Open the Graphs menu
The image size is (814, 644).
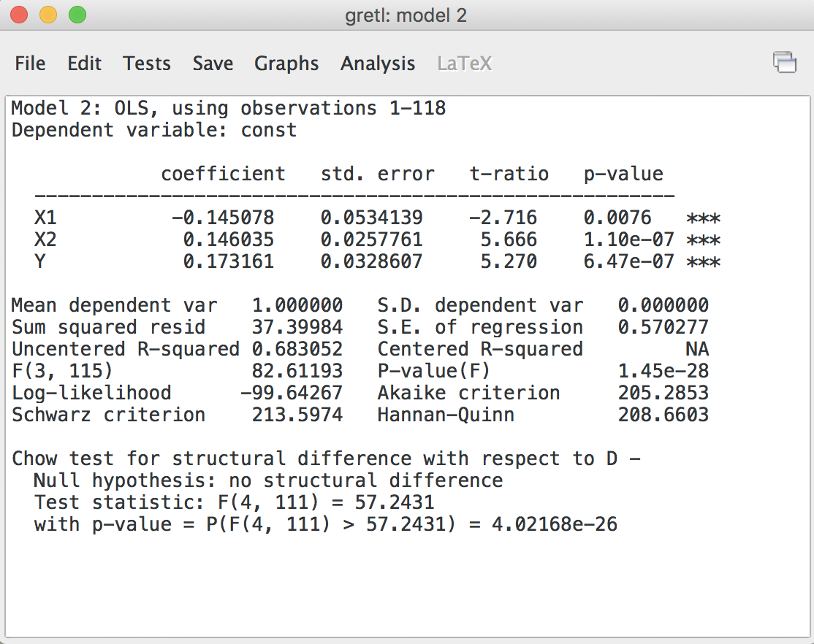click(286, 64)
